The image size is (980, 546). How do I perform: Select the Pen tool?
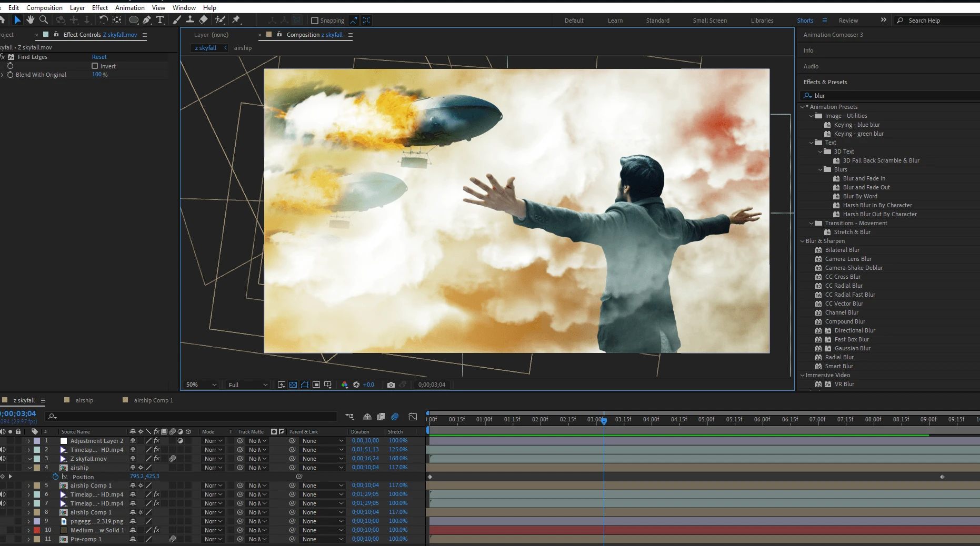tap(147, 20)
